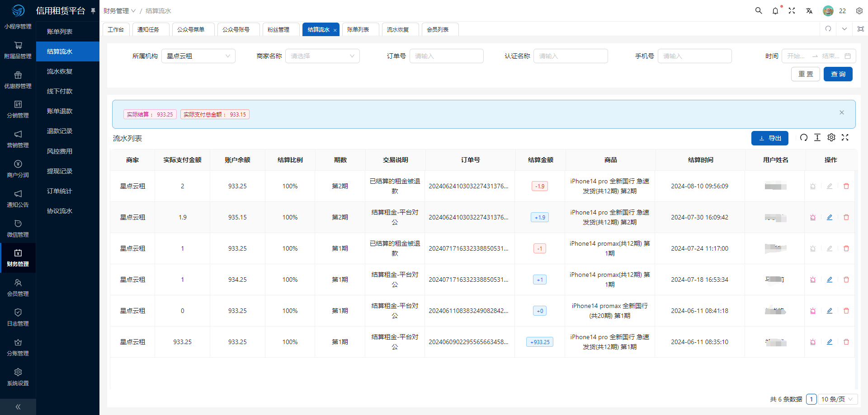Delete the 2024-08-10 09:56:09 row

(x=846, y=186)
